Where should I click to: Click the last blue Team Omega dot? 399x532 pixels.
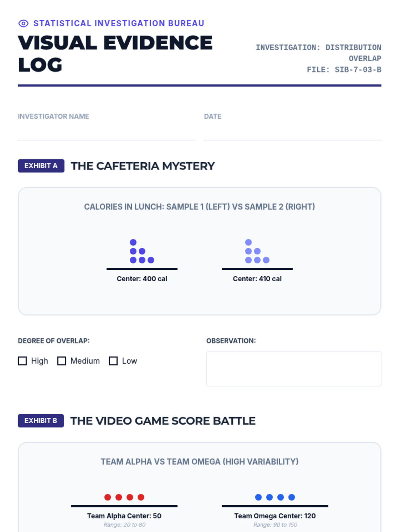pos(292,497)
